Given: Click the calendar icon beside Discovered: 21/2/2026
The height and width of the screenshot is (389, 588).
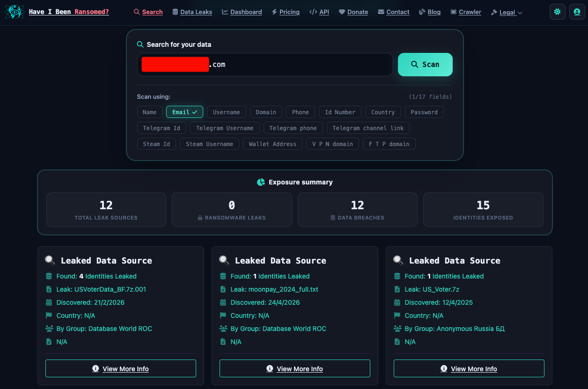Looking at the screenshot, I should [49, 302].
